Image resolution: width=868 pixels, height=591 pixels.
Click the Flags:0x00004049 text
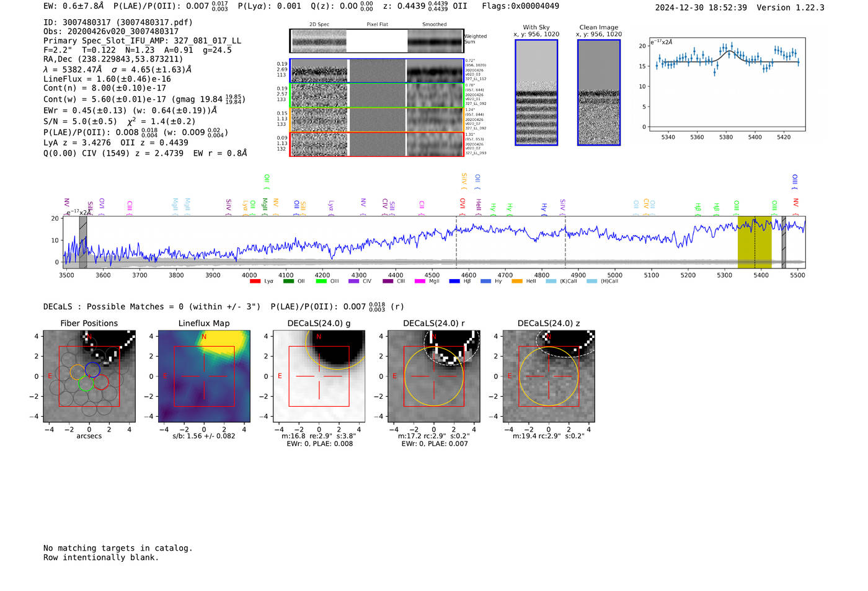[x=520, y=6]
